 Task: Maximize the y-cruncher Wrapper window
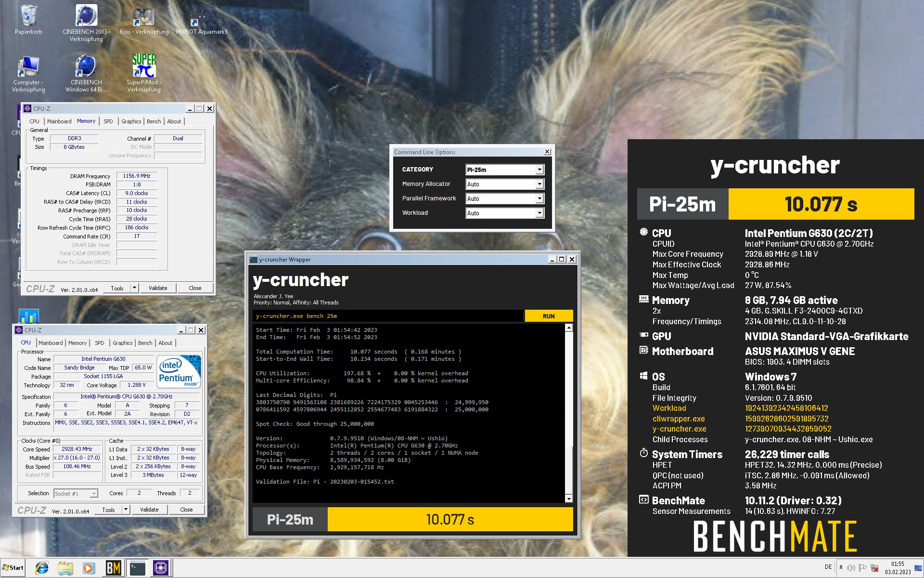[562, 259]
